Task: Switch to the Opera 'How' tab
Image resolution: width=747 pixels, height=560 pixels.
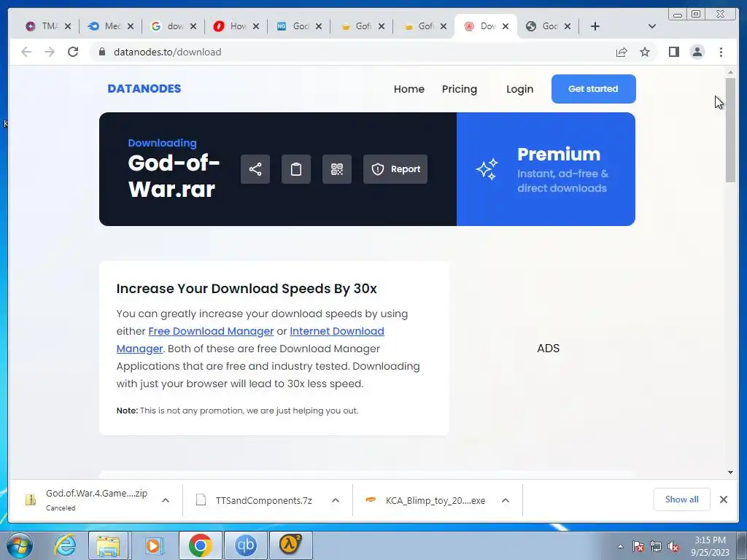Action: pyautogui.click(x=233, y=26)
